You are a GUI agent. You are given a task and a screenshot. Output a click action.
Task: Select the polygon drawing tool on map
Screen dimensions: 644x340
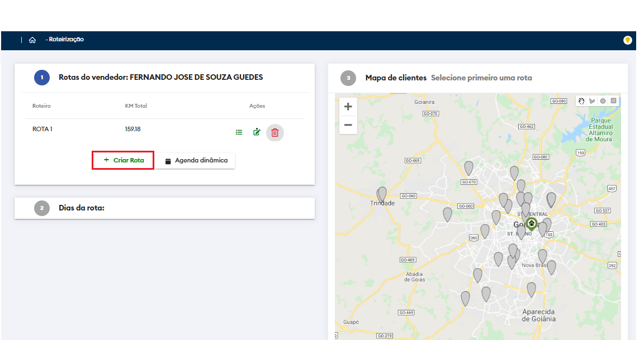592,101
